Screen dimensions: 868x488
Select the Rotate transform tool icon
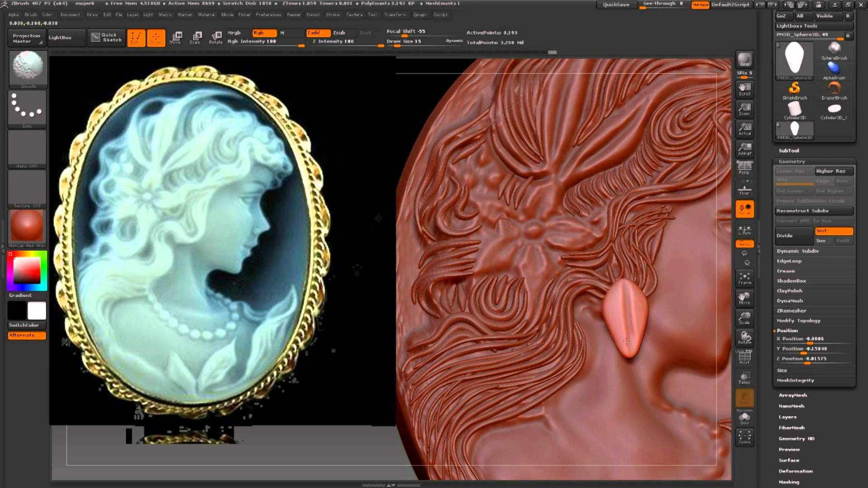216,38
